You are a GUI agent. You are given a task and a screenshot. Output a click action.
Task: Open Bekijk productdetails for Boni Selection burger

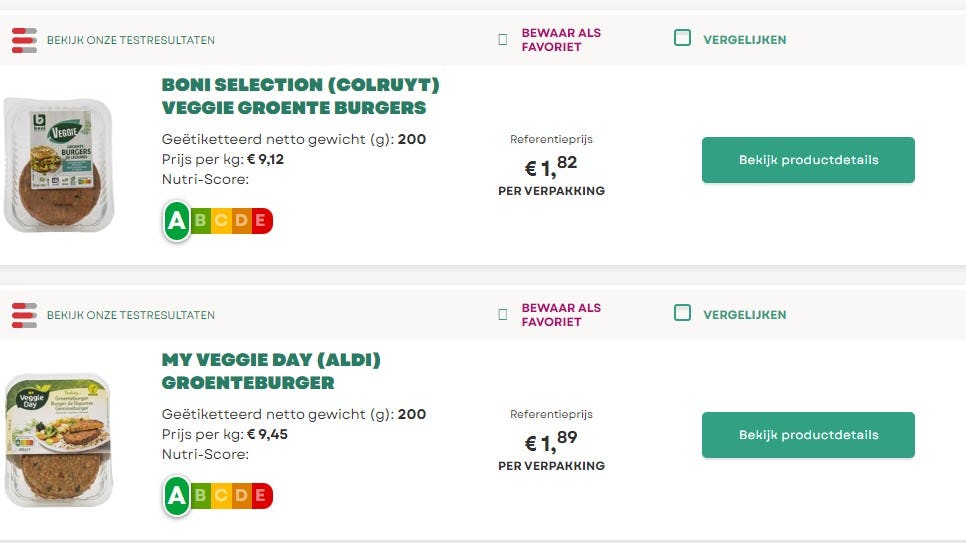pos(808,160)
